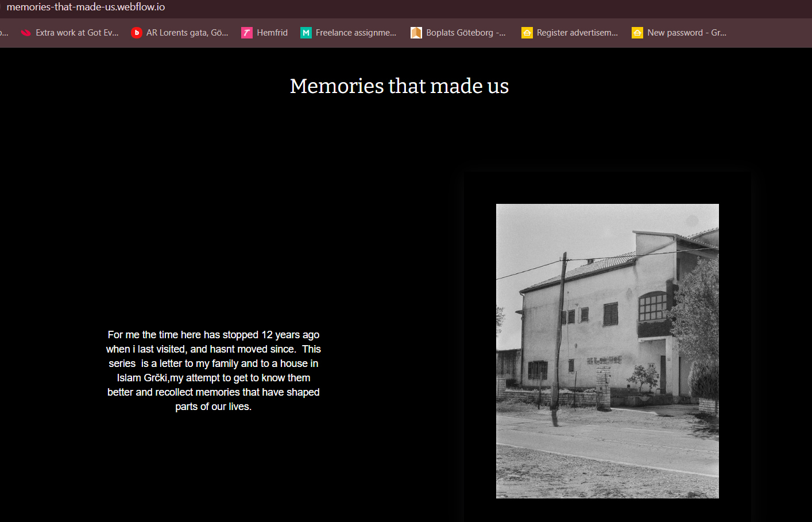Open the 'New password - Gr...' bookmark label
Viewport: 812px width, 522px height.
point(687,33)
